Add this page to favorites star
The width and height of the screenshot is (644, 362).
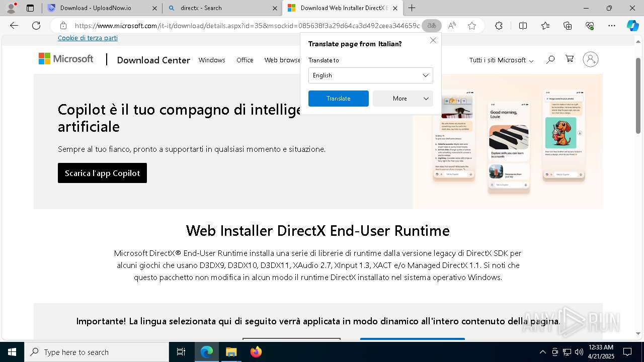(x=472, y=26)
